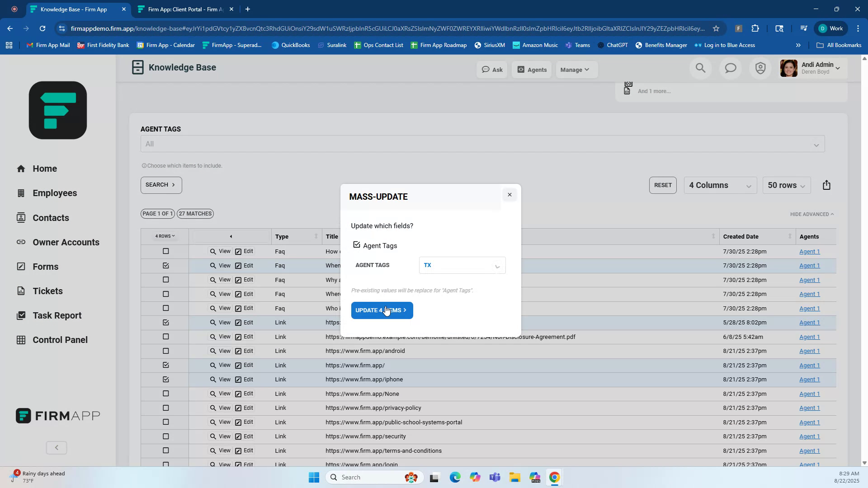The image size is (868, 488).
Task: Close the Mass-Update dialog
Action: pos(509,195)
